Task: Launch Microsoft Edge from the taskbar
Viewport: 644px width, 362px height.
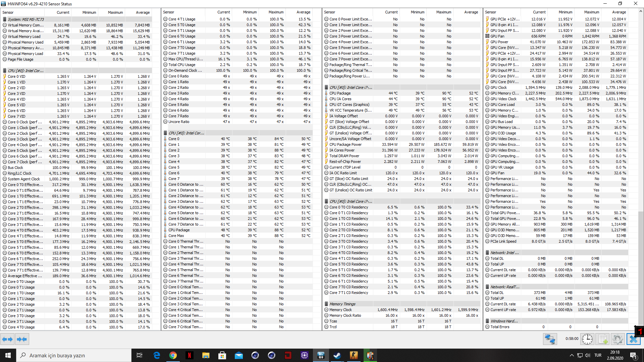Action: pos(157,355)
